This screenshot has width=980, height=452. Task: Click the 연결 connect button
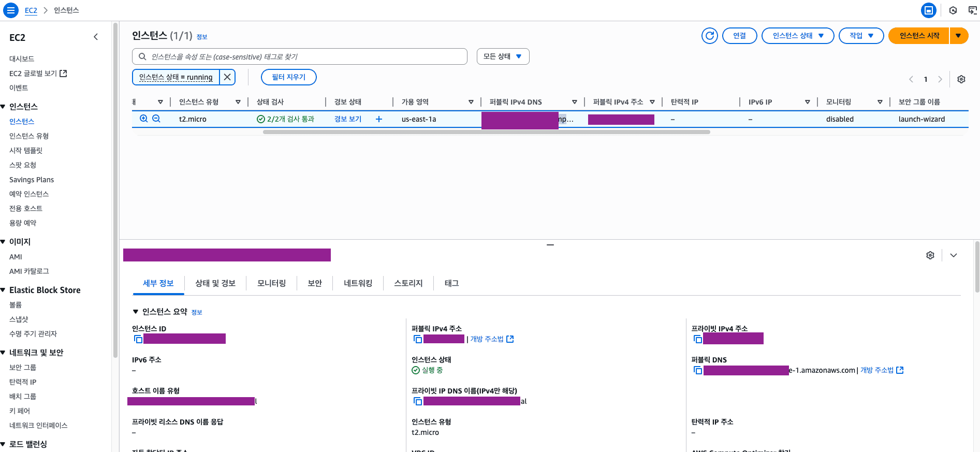[x=740, y=36]
